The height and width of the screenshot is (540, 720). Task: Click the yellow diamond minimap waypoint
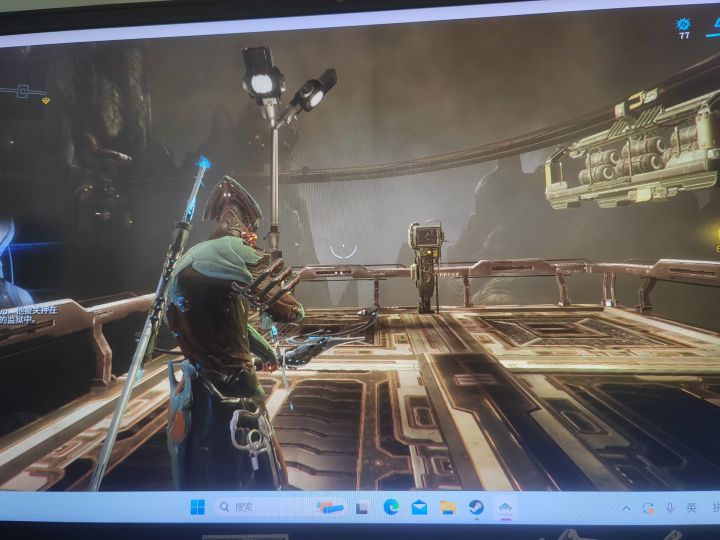(45, 101)
